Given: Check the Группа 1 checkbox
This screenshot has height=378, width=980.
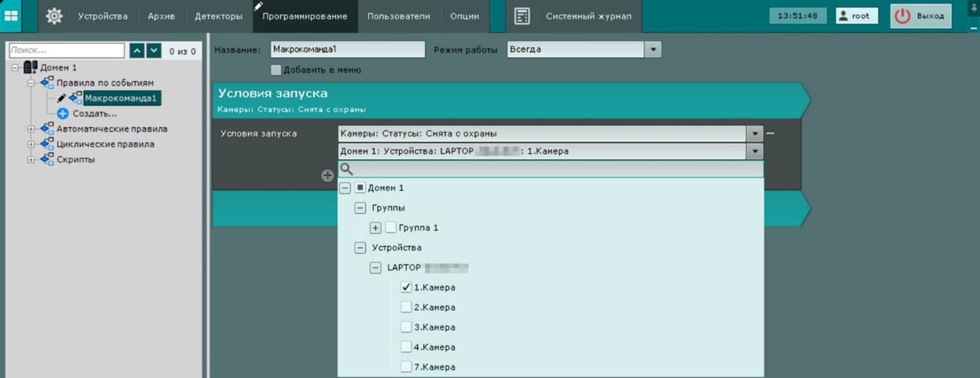Looking at the screenshot, I should (x=391, y=227).
